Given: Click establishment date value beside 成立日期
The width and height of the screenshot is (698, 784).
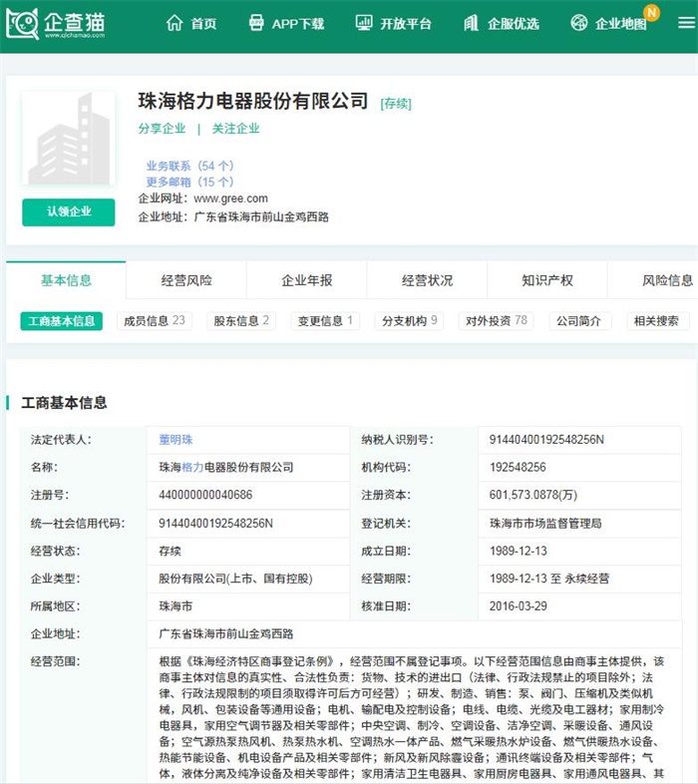Looking at the screenshot, I should click(x=518, y=551).
